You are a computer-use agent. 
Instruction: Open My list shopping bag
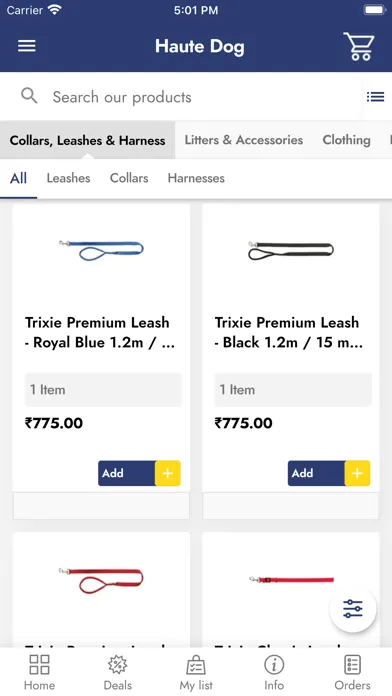pyautogui.click(x=196, y=672)
